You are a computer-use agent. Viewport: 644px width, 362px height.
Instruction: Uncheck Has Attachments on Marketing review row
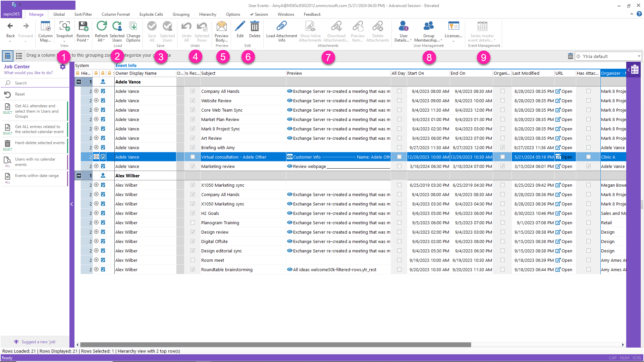pyautogui.click(x=588, y=166)
